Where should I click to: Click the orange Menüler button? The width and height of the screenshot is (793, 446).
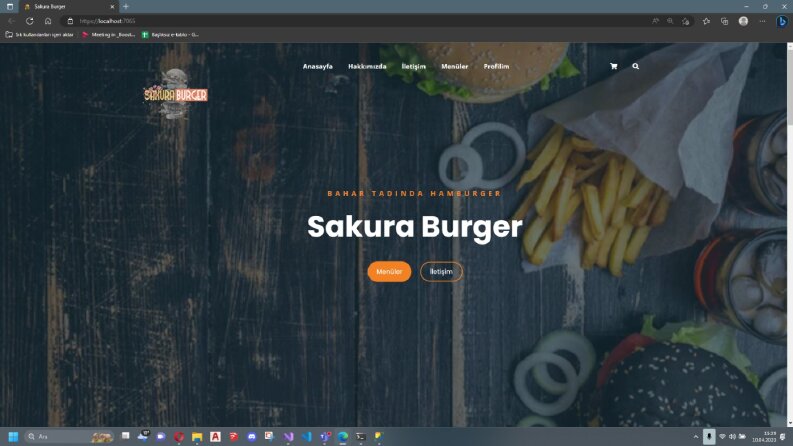(x=389, y=272)
